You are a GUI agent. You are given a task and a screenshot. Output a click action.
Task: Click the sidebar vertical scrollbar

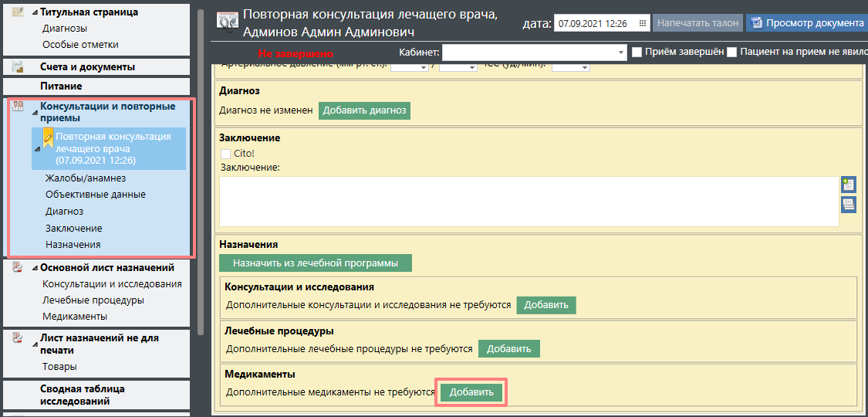(201, 154)
